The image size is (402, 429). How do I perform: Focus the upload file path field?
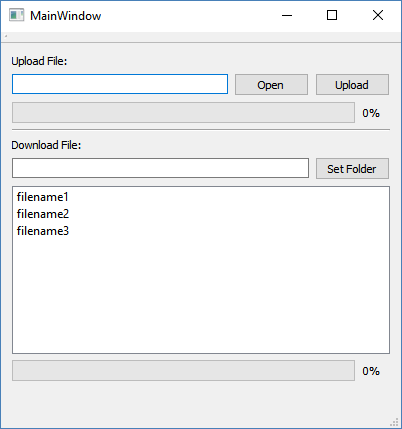120,84
